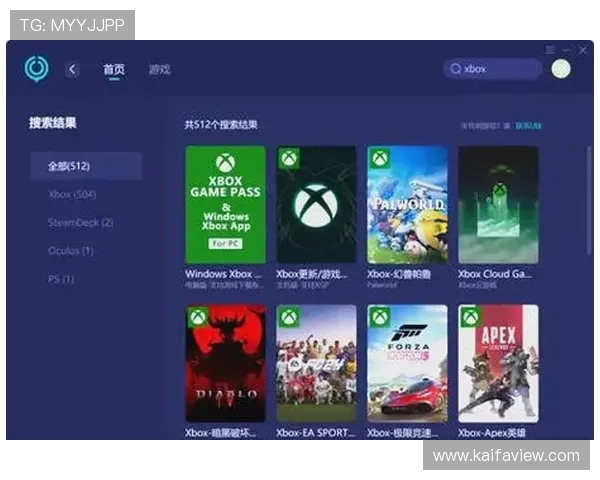Click Xbox badge on Diablo cover
Image resolution: width=600 pixels, height=480 pixels.
[197, 317]
